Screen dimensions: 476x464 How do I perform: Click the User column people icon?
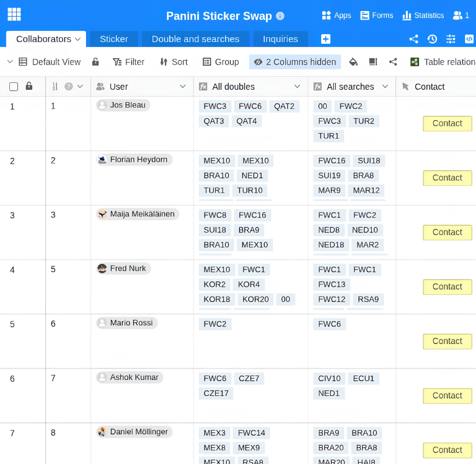click(100, 87)
